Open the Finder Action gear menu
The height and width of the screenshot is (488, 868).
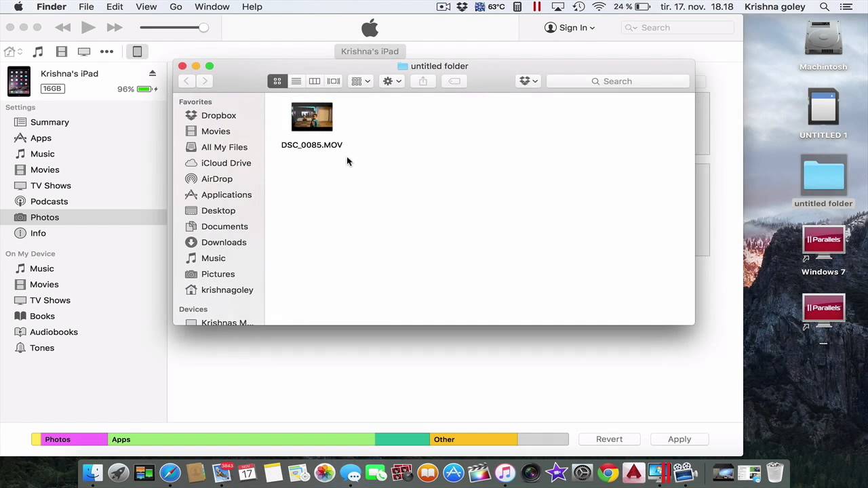point(392,81)
